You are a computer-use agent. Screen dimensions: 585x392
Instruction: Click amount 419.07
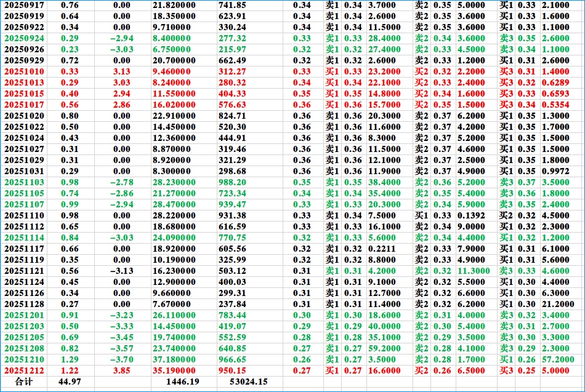pos(232,326)
